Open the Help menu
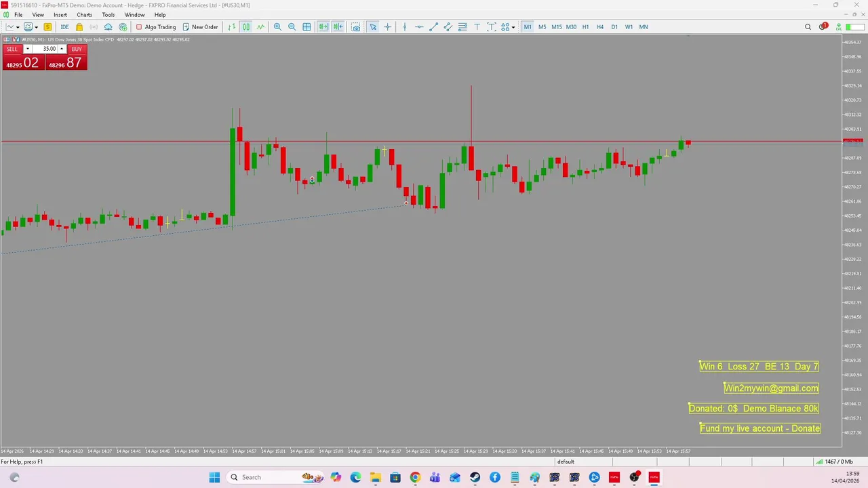Screen dimensions: 868x488 click(160, 15)
